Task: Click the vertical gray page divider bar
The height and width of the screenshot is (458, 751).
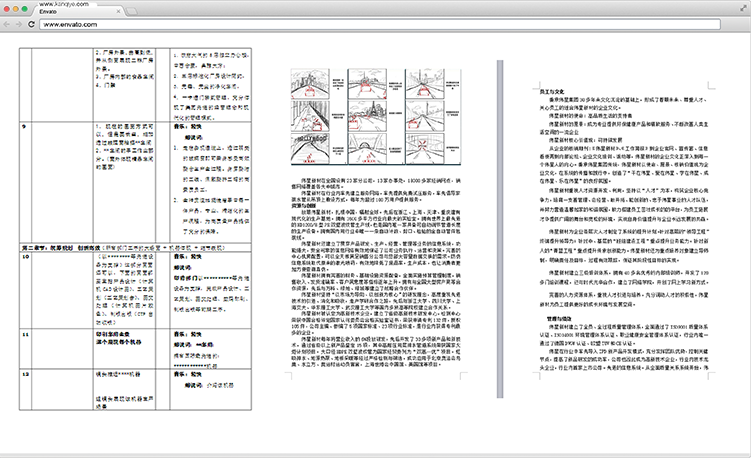Action: [501, 229]
